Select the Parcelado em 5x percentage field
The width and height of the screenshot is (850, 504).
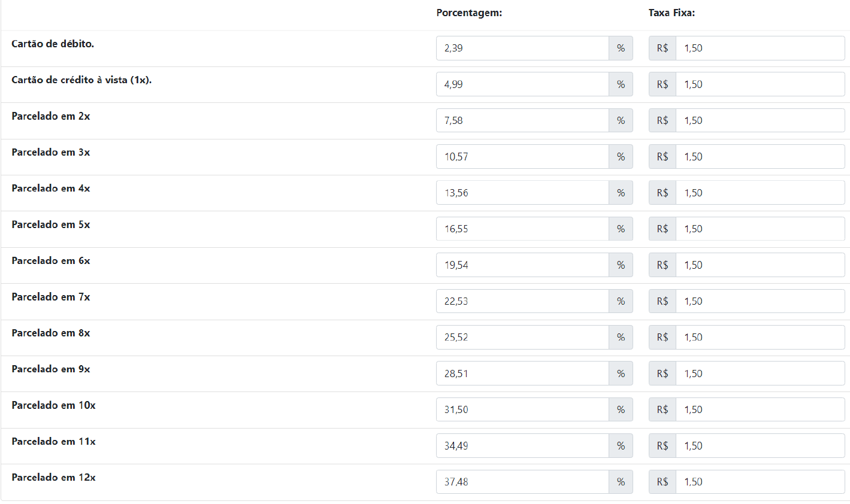click(x=522, y=229)
